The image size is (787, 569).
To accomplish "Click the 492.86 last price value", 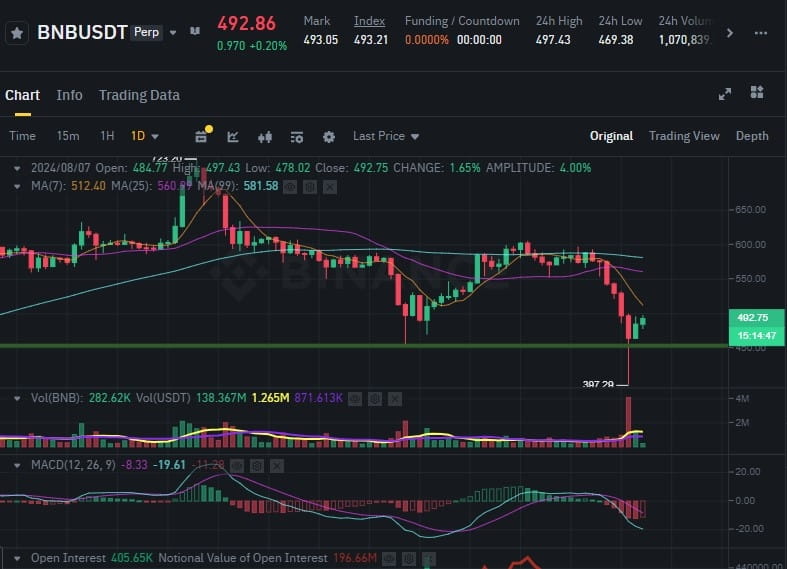I will [246, 24].
